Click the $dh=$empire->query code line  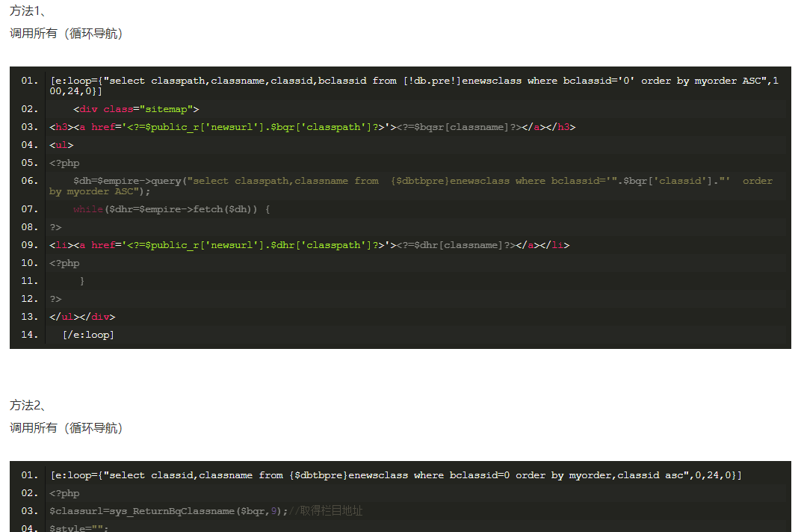(411, 181)
